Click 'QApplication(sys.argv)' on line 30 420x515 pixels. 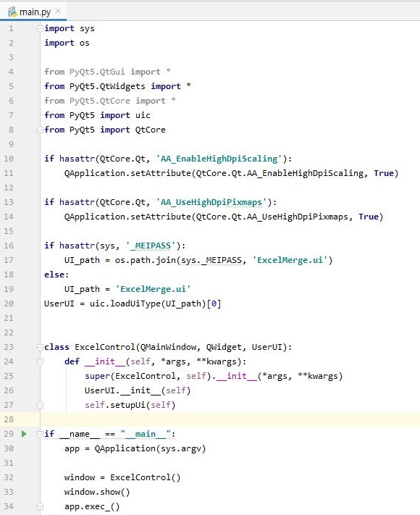(x=150, y=448)
